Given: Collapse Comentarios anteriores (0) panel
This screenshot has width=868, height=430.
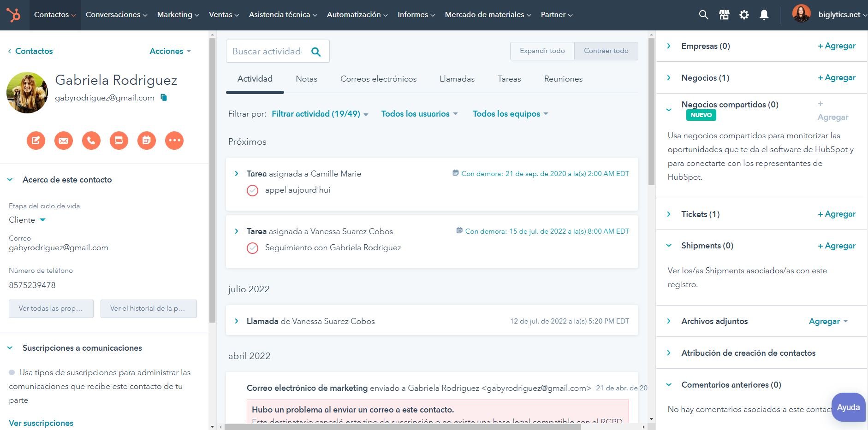Looking at the screenshot, I should click(x=669, y=385).
